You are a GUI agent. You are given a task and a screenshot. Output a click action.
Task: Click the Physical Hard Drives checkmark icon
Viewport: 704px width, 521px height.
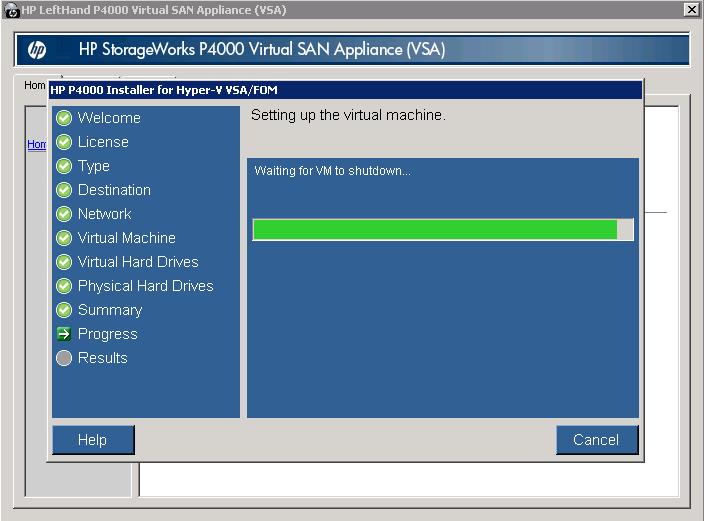click(x=64, y=286)
